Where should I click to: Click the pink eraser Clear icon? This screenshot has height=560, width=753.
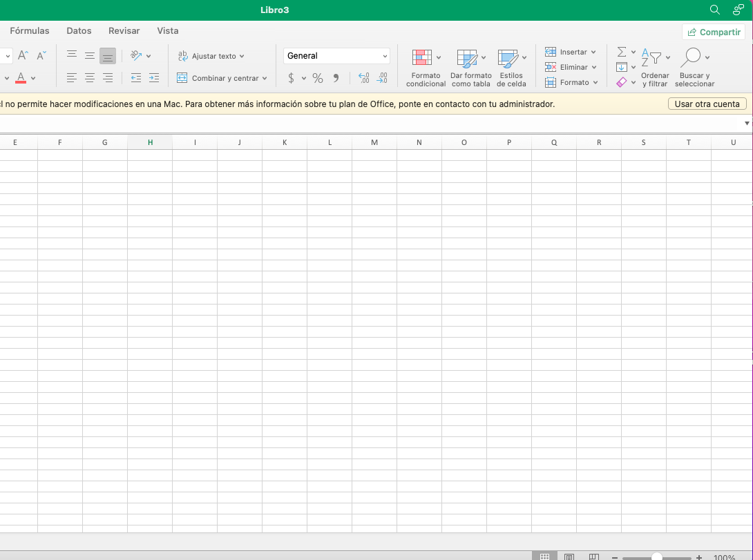[x=622, y=83]
